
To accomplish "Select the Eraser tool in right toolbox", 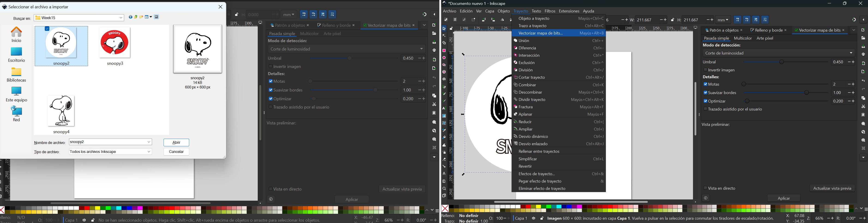I will click(x=444, y=159).
